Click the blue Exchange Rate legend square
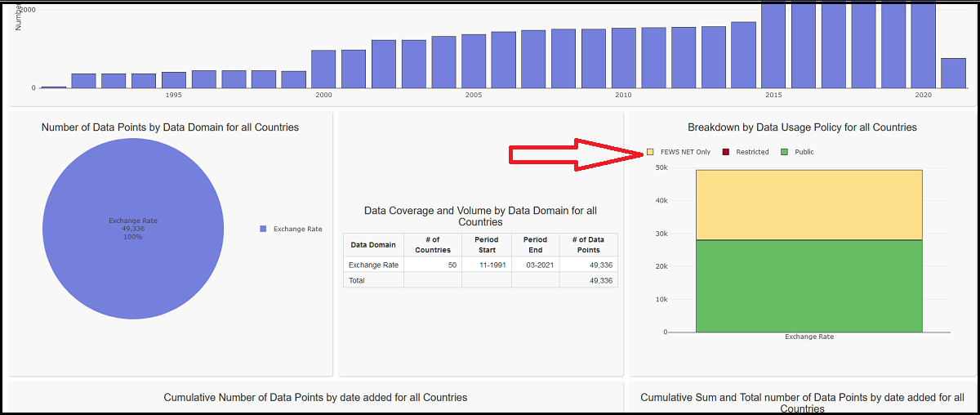Viewport: 980px width, 415px height. tap(263, 229)
